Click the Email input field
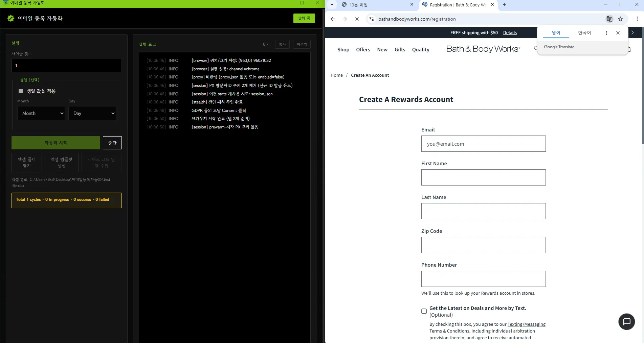 483,144
